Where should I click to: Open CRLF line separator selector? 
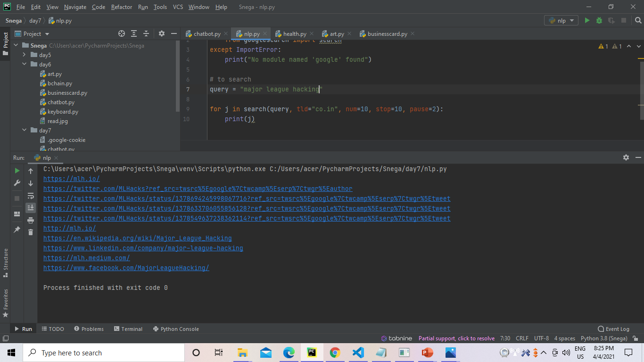(x=522, y=338)
